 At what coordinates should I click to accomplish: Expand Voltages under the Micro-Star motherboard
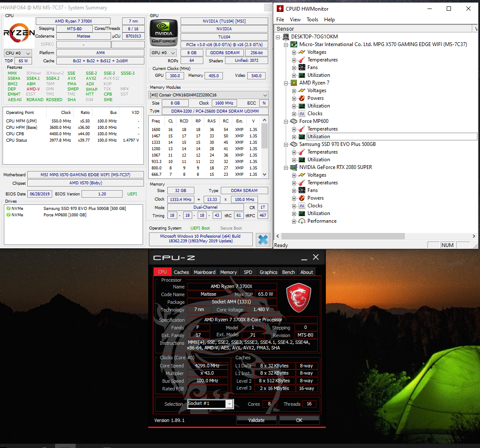[294, 52]
